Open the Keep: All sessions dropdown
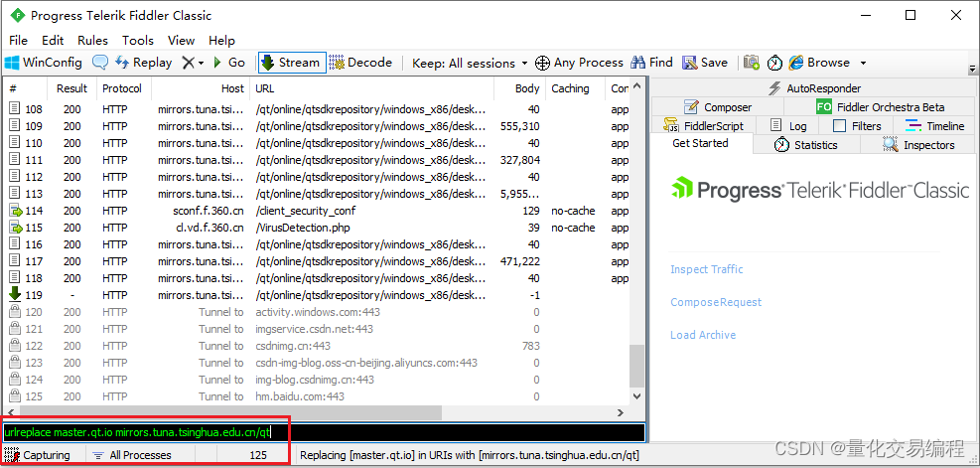Image resolution: width=980 pixels, height=468 pixels. pyautogui.click(x=470, y=64)
